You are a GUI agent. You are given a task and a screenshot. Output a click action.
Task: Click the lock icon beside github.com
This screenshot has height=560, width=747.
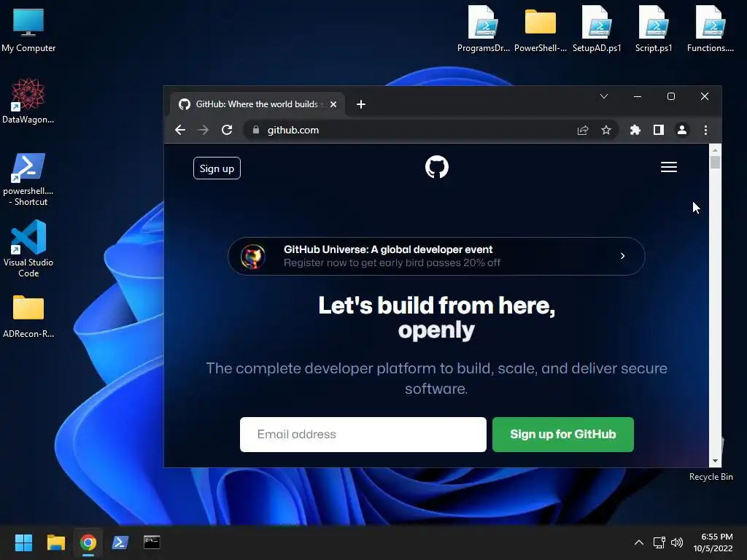(x=256, y=130)
